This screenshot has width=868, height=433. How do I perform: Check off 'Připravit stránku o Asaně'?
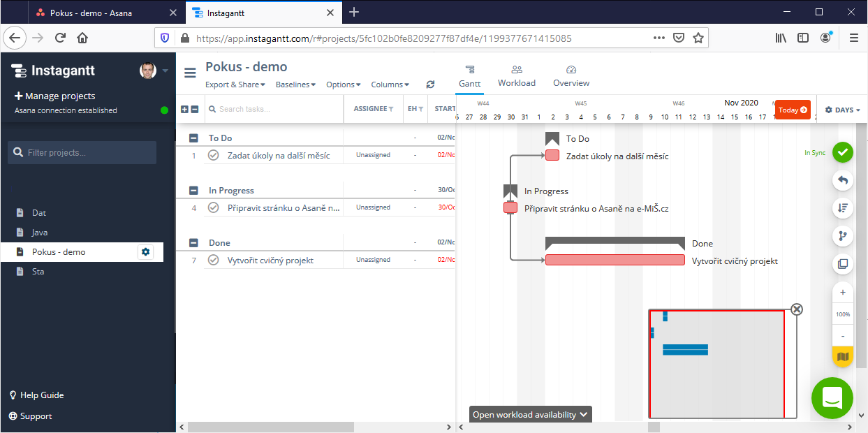coord(213,207)
